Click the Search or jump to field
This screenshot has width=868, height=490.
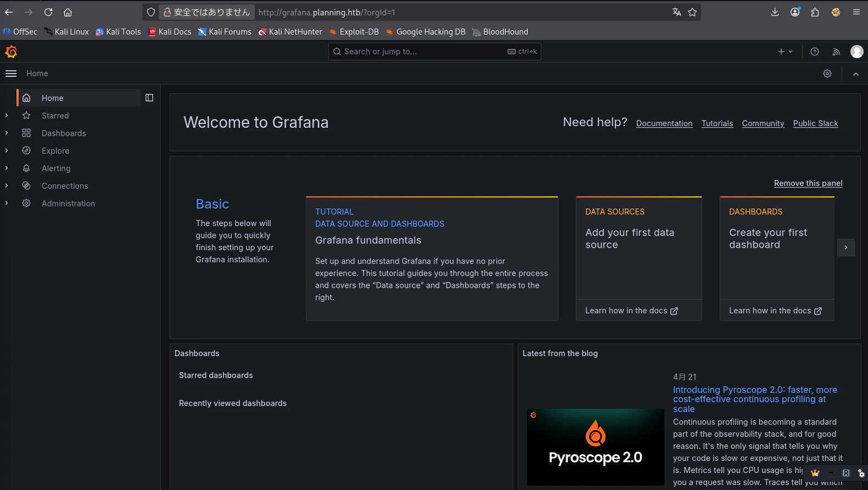point(435,52)
